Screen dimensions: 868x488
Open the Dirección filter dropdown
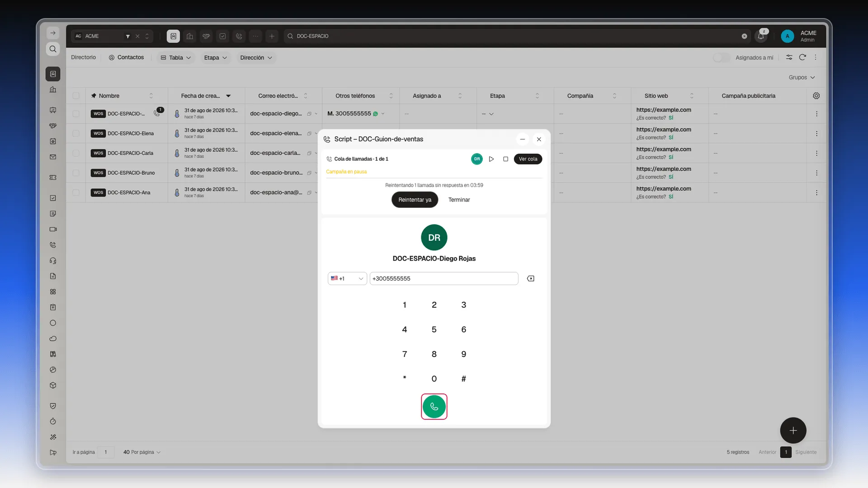click(x=256, y=58)
